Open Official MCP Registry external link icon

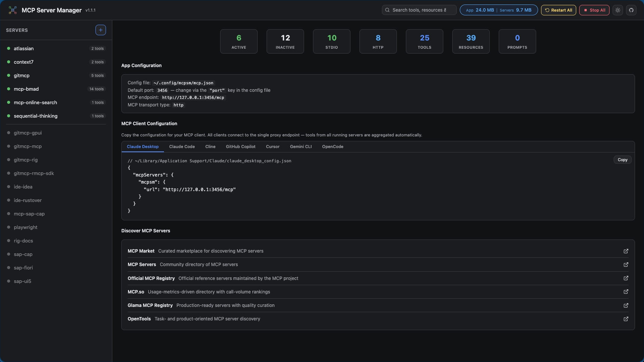pyautogui.click(x=626, y=278)
